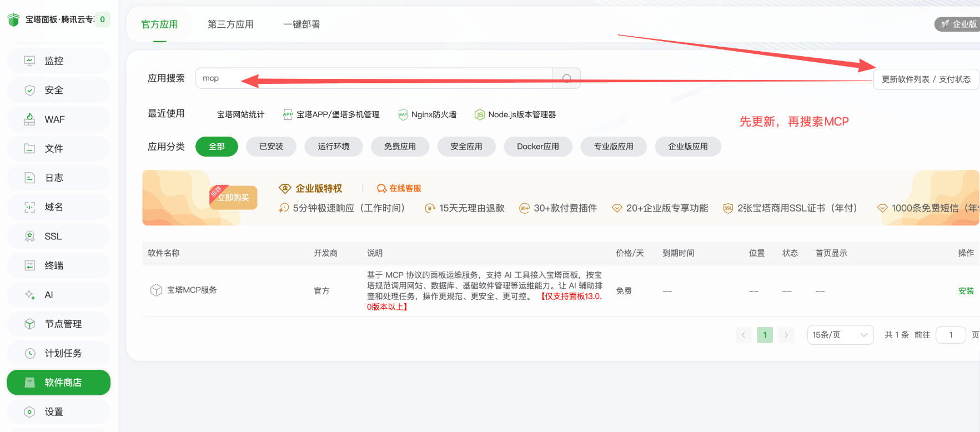Click the 软件名称 column header
Viewport: 980px width, 432px height.
point(164,253)
